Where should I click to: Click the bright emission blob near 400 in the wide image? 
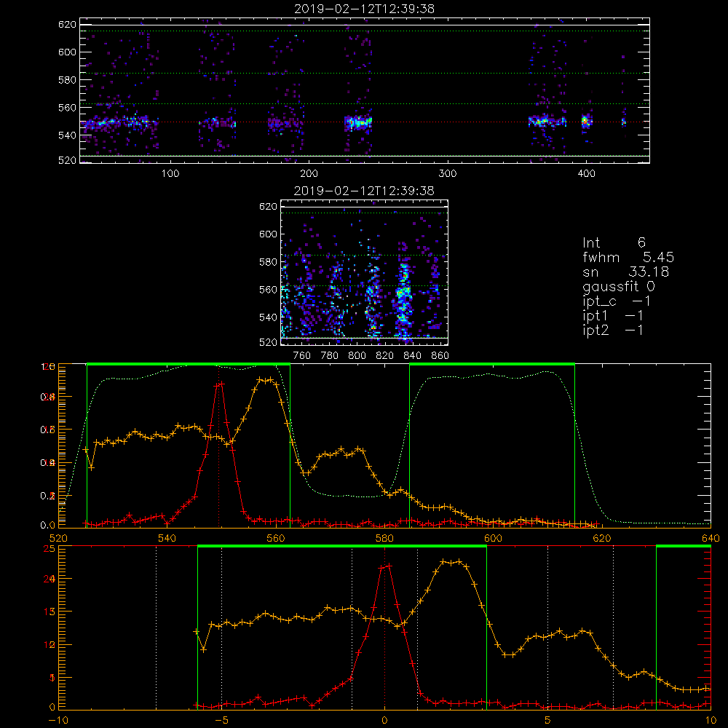point(585,122)
